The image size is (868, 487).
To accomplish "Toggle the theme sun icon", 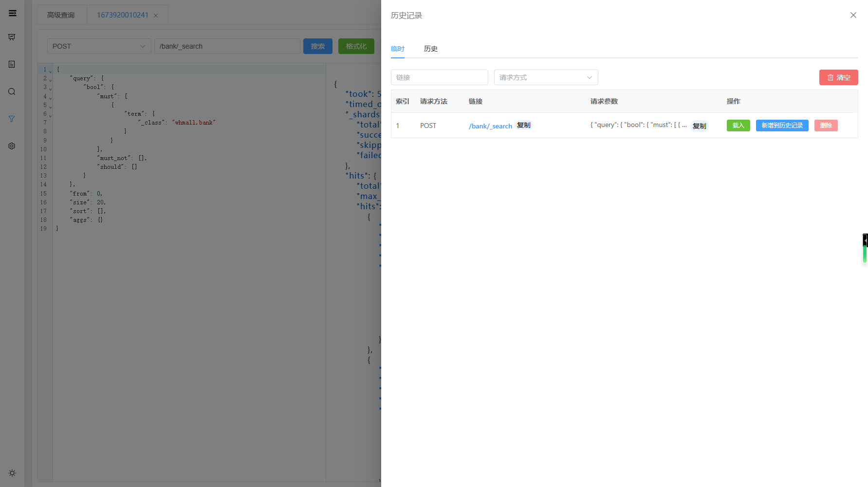I will [x=12, y=473].
